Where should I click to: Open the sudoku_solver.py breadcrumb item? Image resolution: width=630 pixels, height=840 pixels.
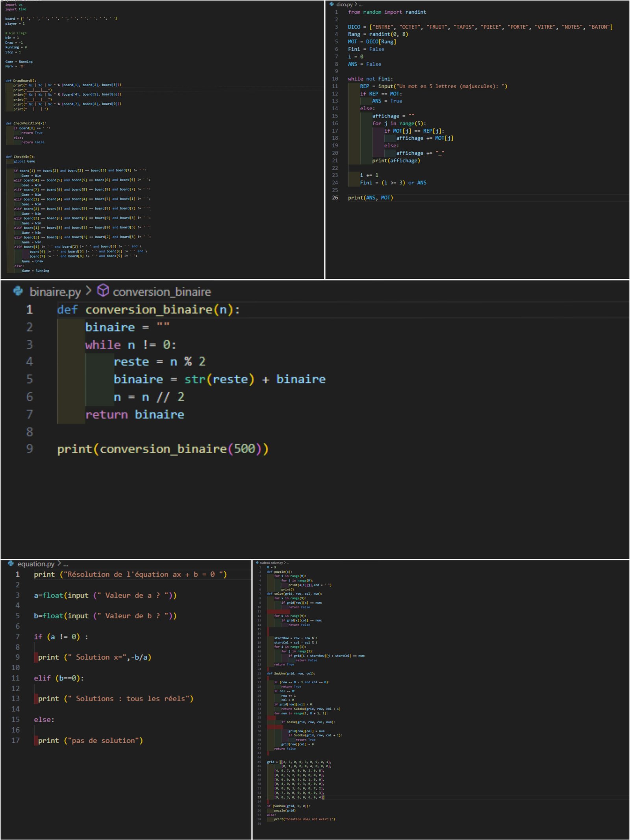point(271,563)
